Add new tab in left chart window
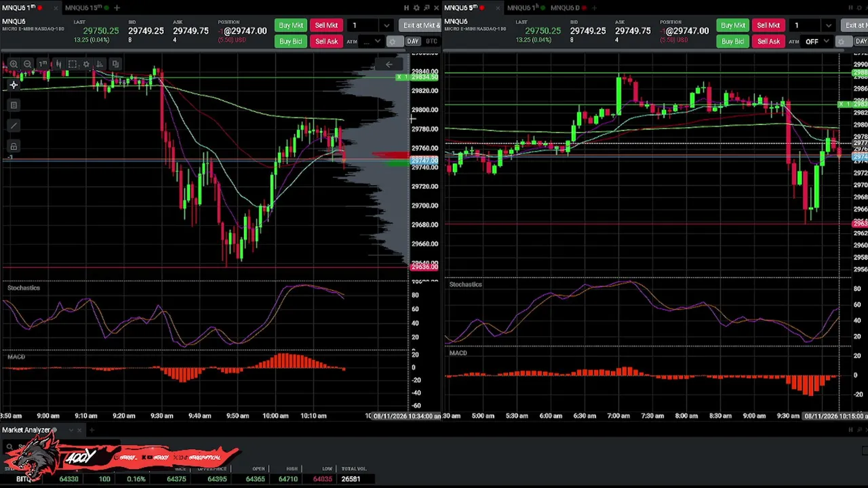This screenshot has width=868, height=488. coord(117,7)
